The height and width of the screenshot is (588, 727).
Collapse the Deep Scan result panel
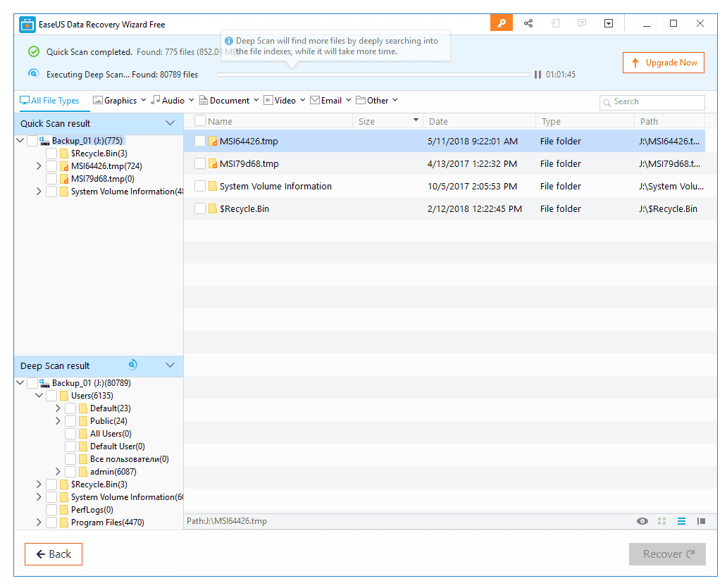click(x=170, y=365)
